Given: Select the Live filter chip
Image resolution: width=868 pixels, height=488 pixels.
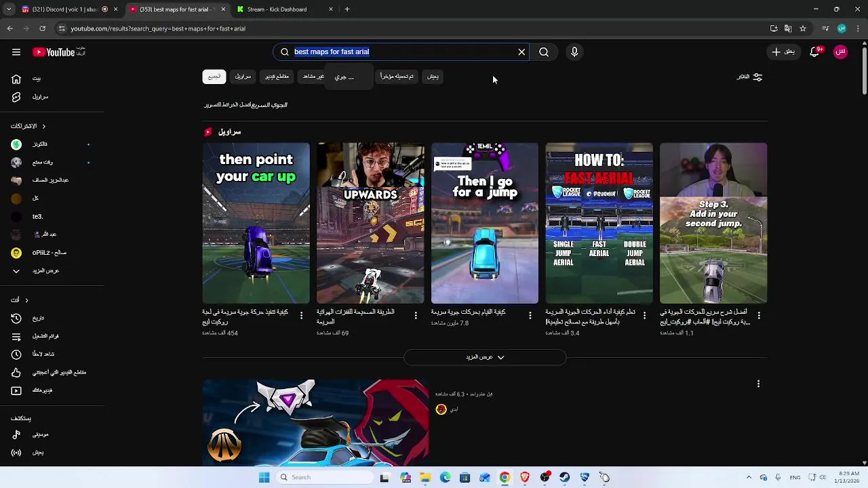Looking at the screenshot, I should pos(433,77).
